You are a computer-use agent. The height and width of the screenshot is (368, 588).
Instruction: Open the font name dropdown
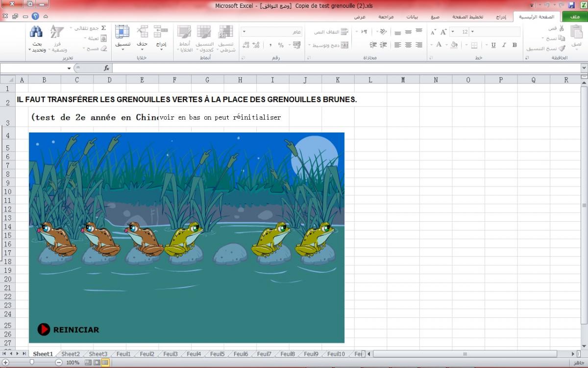[472, 32]
